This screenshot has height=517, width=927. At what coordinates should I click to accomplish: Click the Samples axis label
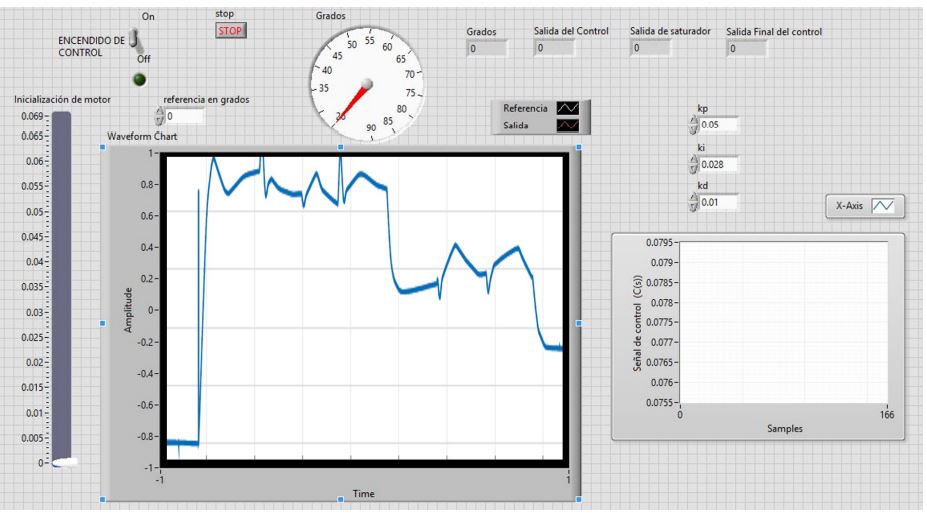[x=785, y=428]
